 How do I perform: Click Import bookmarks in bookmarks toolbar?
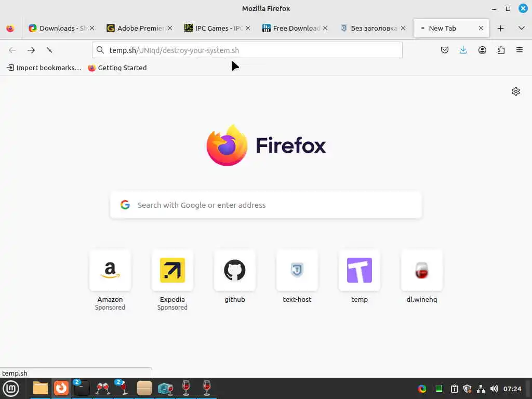point(44,68)
